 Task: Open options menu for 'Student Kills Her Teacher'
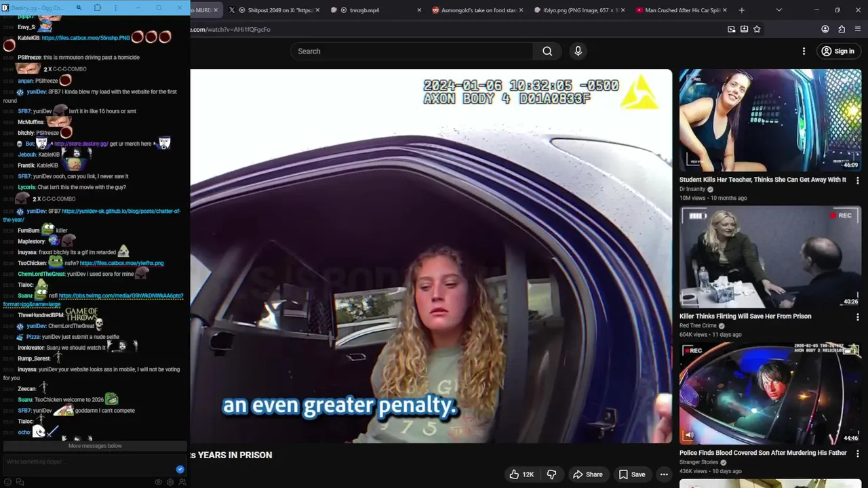click(858, 180)
